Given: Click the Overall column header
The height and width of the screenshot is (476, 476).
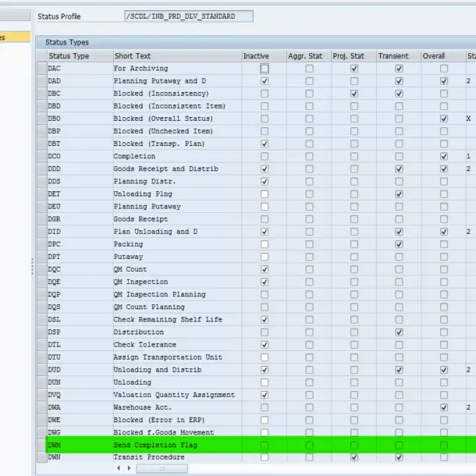Looking at the screenshot, I should [x=443, y=56].
